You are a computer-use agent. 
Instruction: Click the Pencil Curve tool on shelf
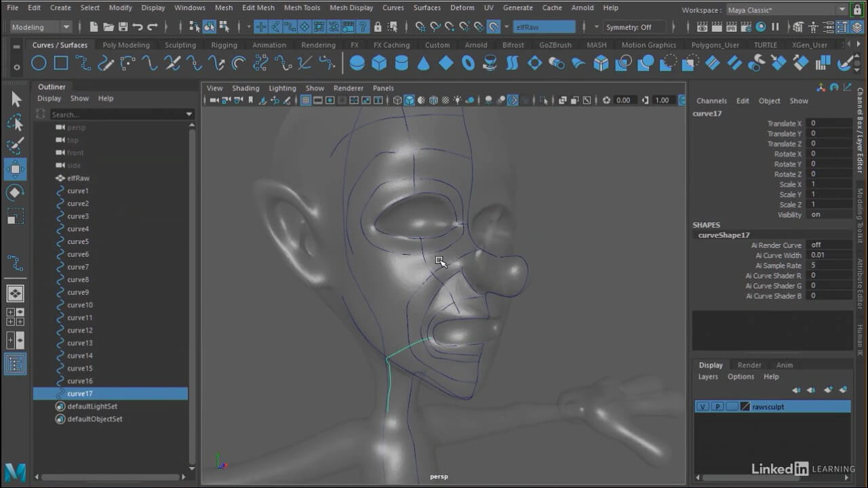coord(105,63)
